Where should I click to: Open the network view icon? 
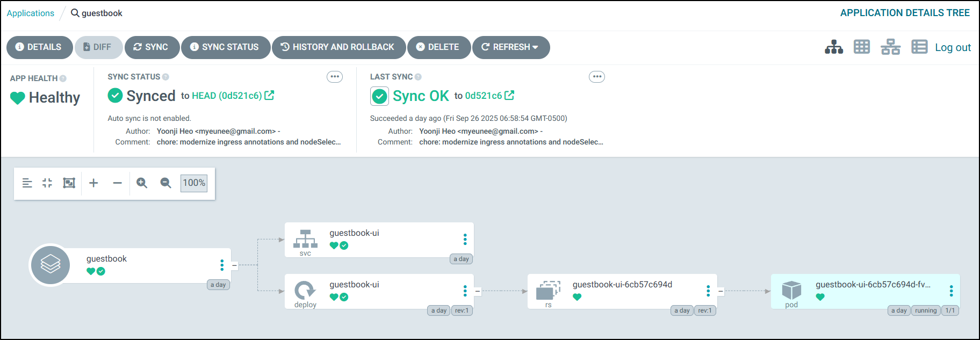click(890, 47)
